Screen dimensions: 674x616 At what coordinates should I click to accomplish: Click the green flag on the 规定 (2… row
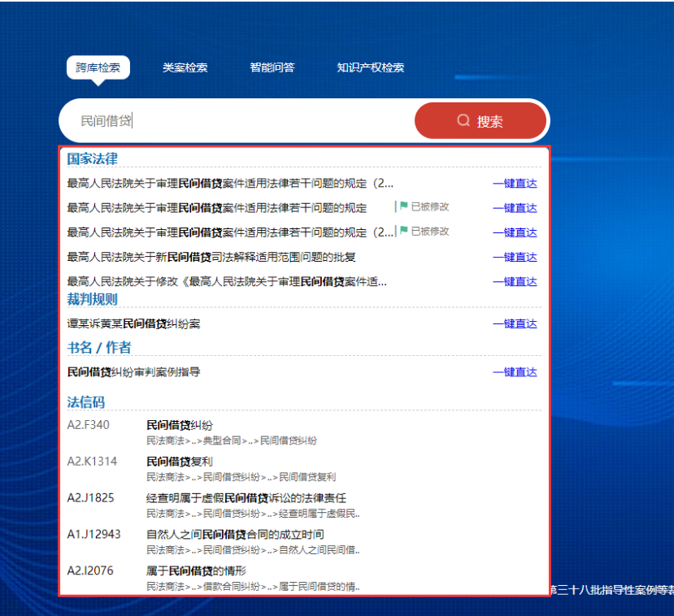point(403,230)
